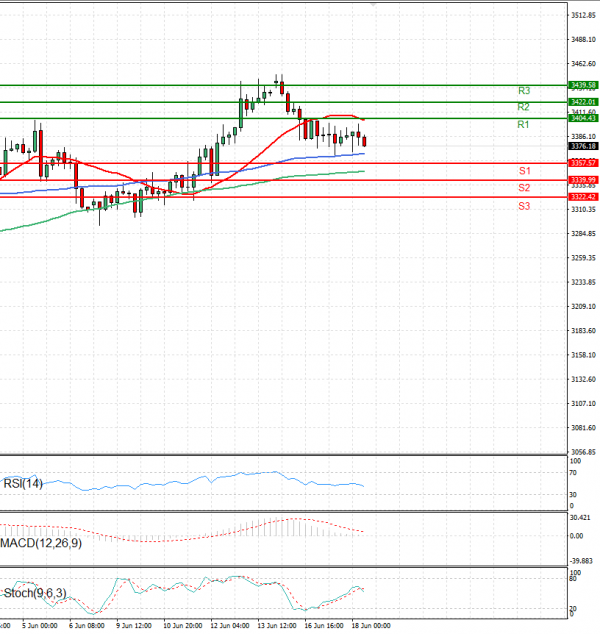Screen dimensions: 600x634
Task: Click the 9 Jun 12:00 time label
Action: [x=134, y=626]
